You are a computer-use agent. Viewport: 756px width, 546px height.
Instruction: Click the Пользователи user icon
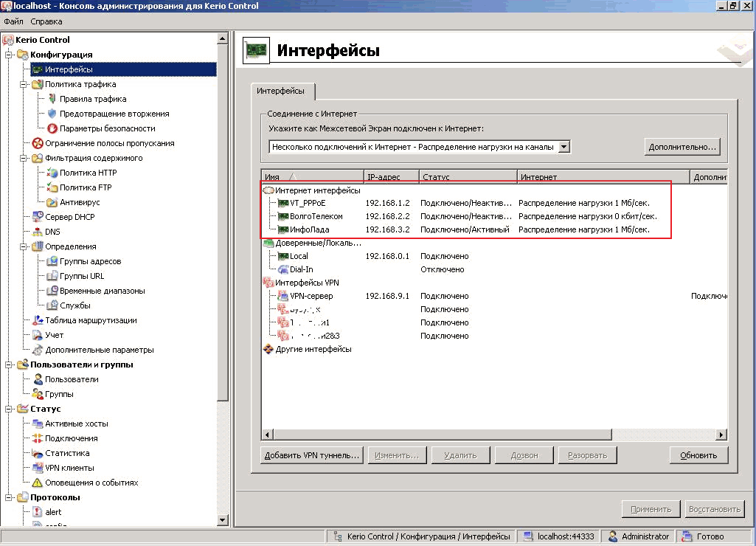38,379
